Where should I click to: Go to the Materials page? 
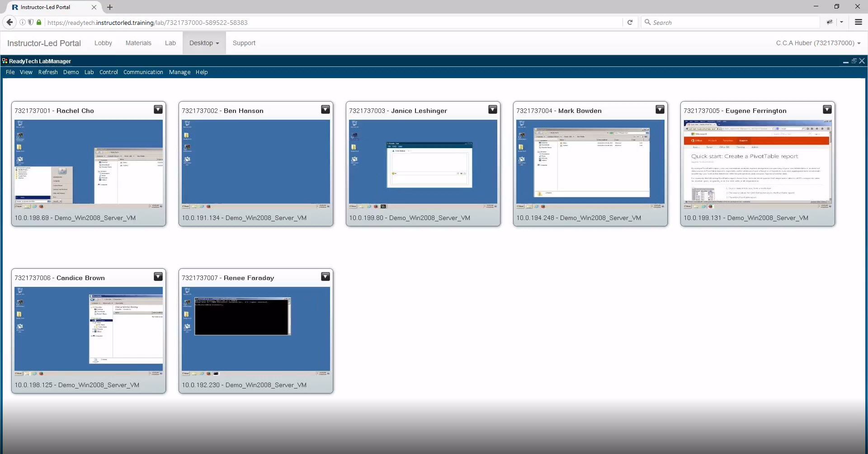point(138,43)
